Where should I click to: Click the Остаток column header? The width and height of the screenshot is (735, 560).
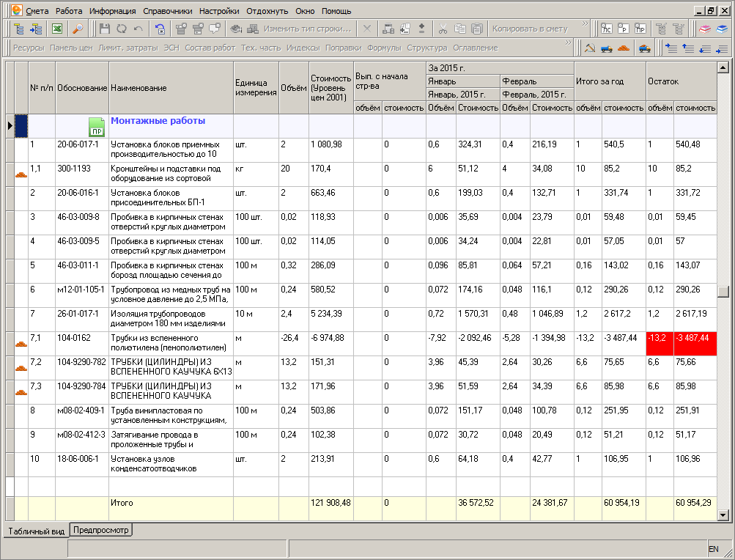click(x=681, y=81)
